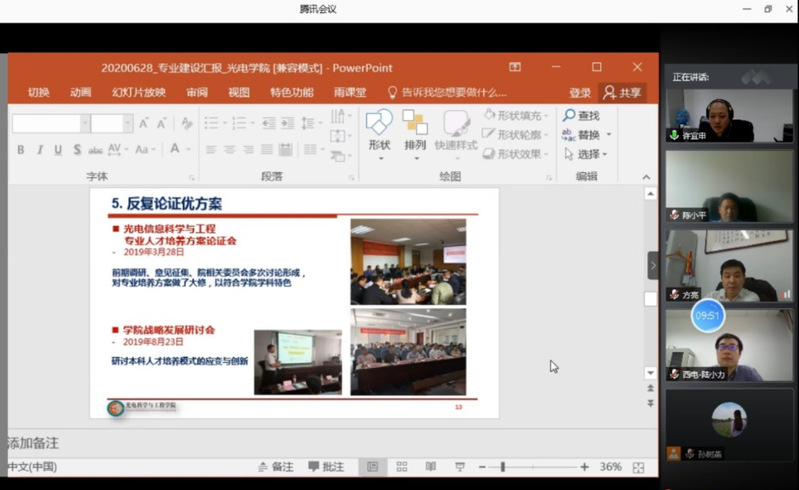Image resolution: width=799 pixels, height=490 pixels.
Task: Toggle Notes pane in status bar
Action: 275,467
